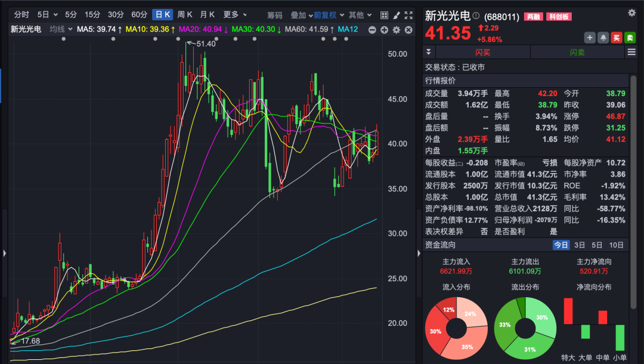Open the hamburger menu beside 闪卖

click(x=631, y=52)
